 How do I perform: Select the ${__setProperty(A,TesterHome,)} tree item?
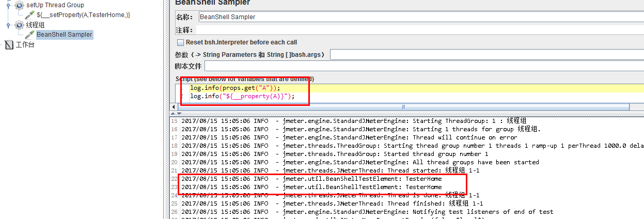point(83,15)
